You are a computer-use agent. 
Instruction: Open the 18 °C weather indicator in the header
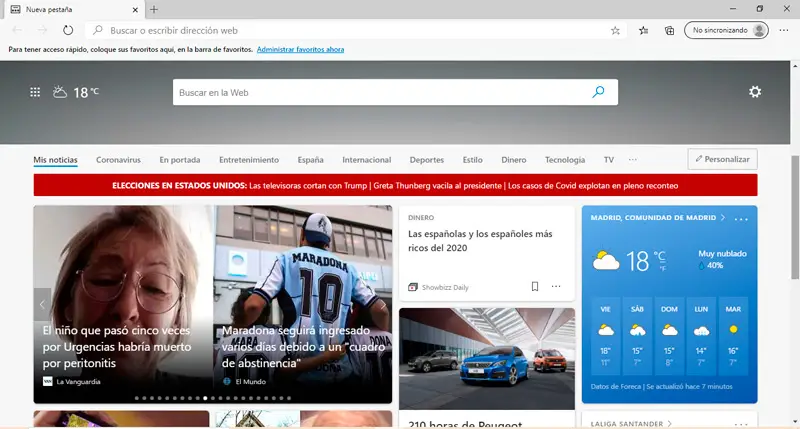point(76,92)
